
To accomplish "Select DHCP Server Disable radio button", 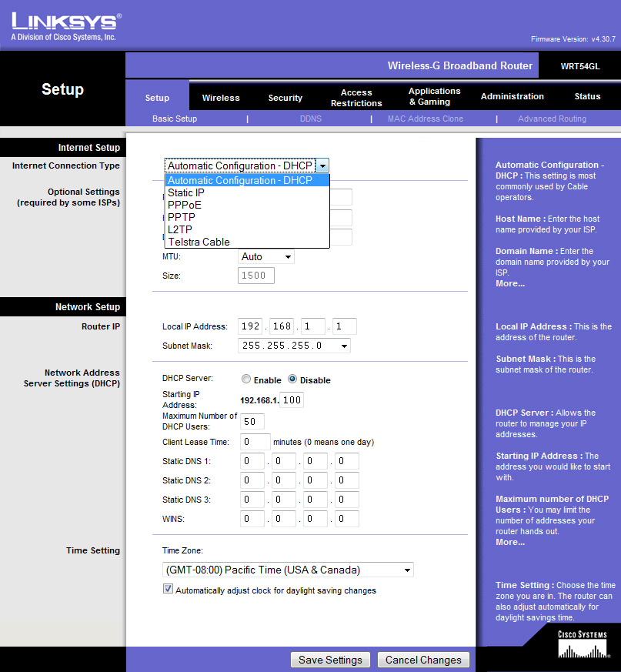I will (x=292, y=379).
